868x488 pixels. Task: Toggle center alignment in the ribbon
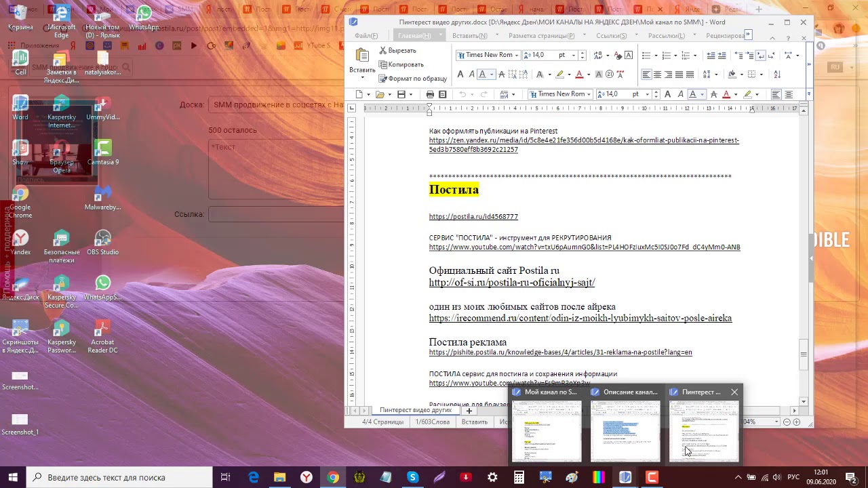657,75
